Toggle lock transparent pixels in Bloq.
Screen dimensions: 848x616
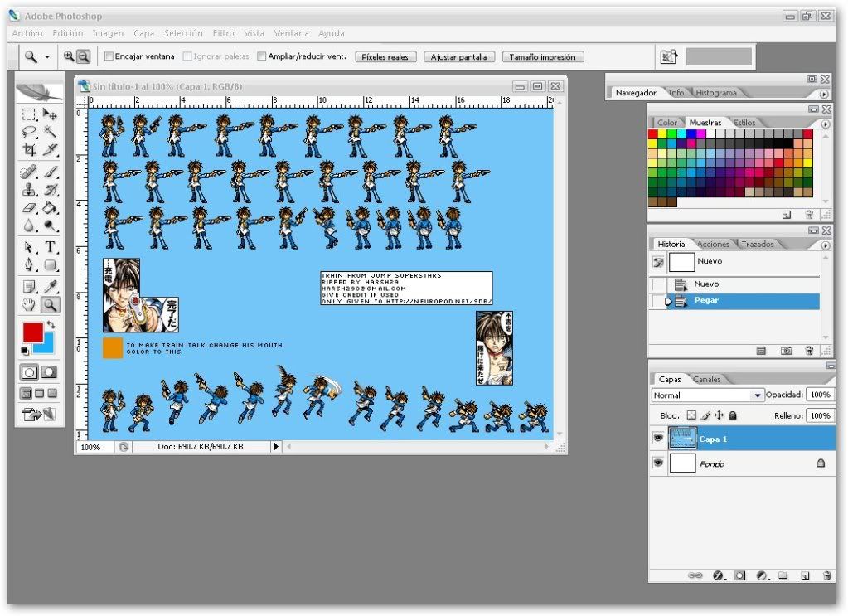coord(691,415)
